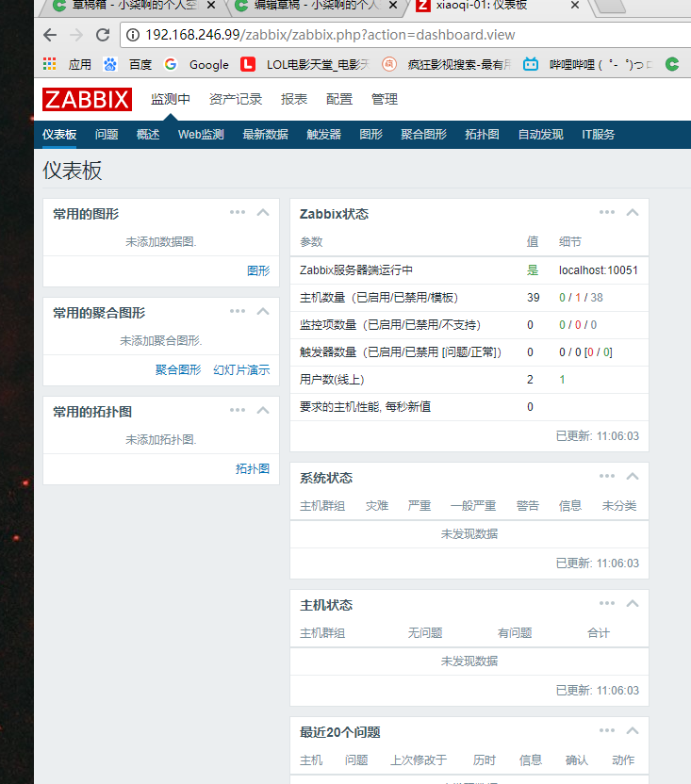Switch to the 草稿箱 browser tab
This screenshot has height=784, width=691.
click(133, 6)
